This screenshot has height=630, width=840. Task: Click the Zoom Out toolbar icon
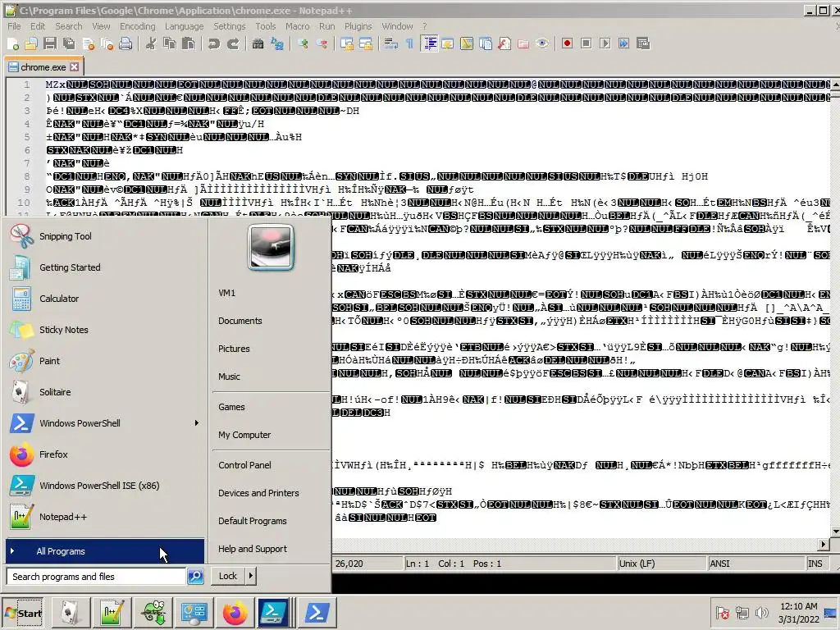pyautogui.click(x=322, y=44)
